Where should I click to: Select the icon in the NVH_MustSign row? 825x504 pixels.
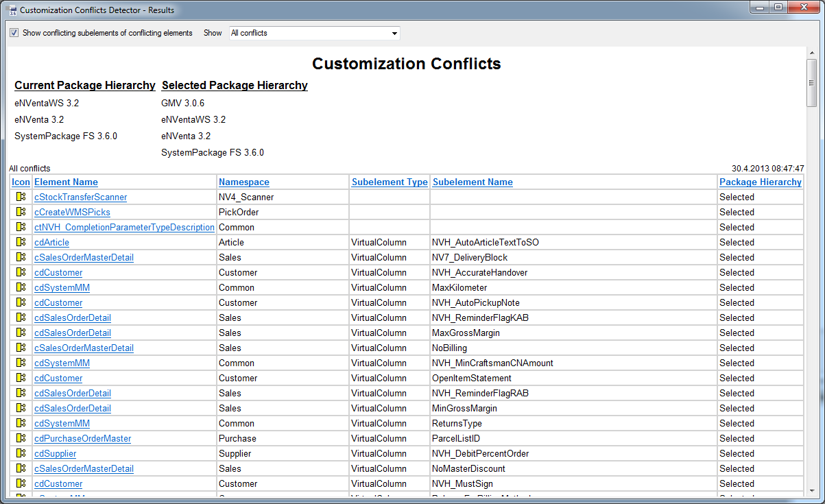click(21, 483)
